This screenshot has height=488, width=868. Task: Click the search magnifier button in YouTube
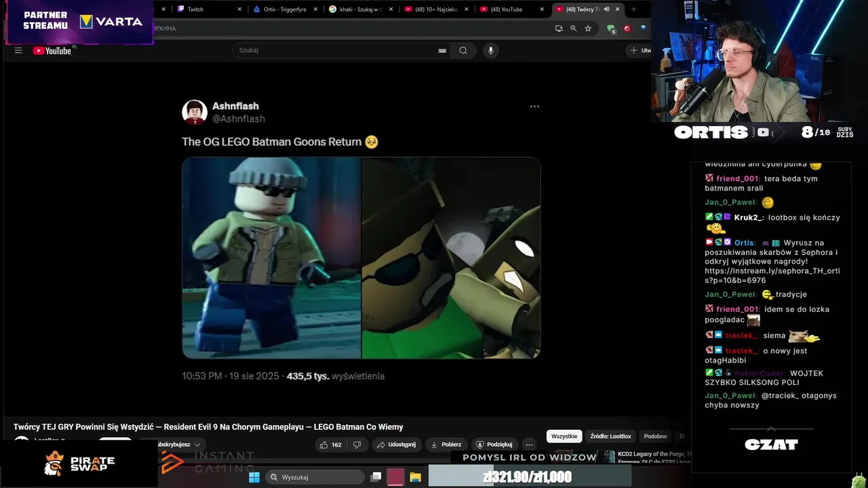[x=463, y=50]
